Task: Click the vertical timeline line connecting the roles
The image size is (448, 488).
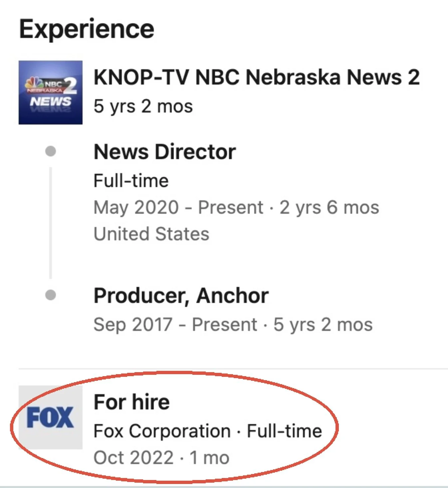Action: (51, 223)
